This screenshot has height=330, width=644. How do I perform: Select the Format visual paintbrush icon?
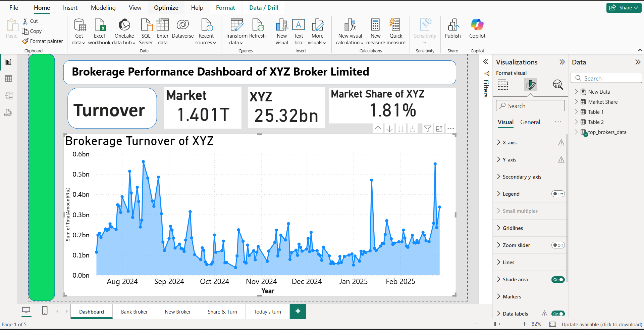pyautogui.click(x=530, y=85)
